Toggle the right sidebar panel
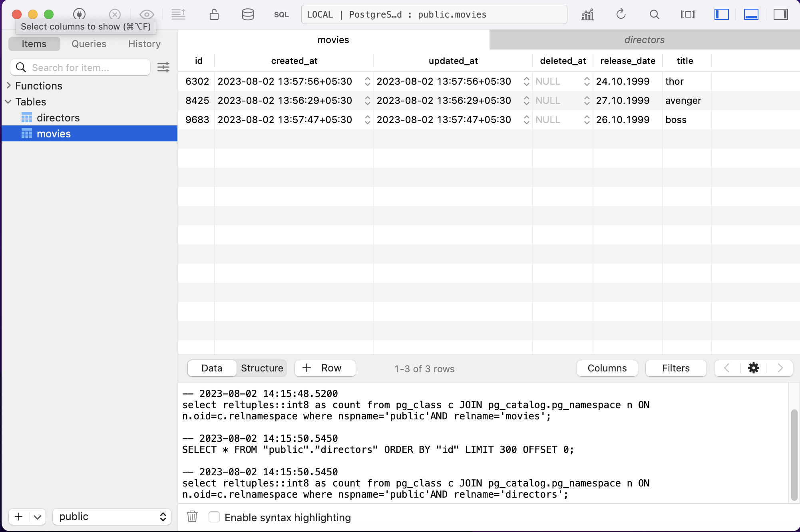Viewport: 800px width, 532px height. tap(780, 15)
